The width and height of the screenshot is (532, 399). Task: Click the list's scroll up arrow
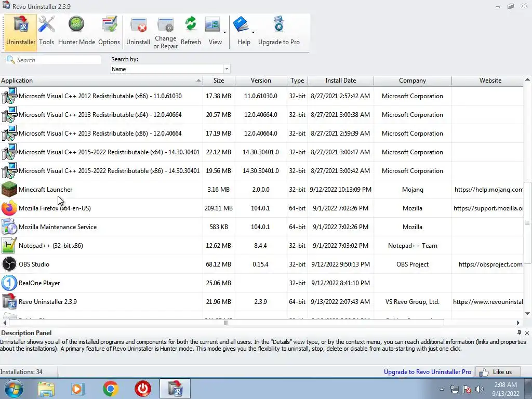(528, 79)
